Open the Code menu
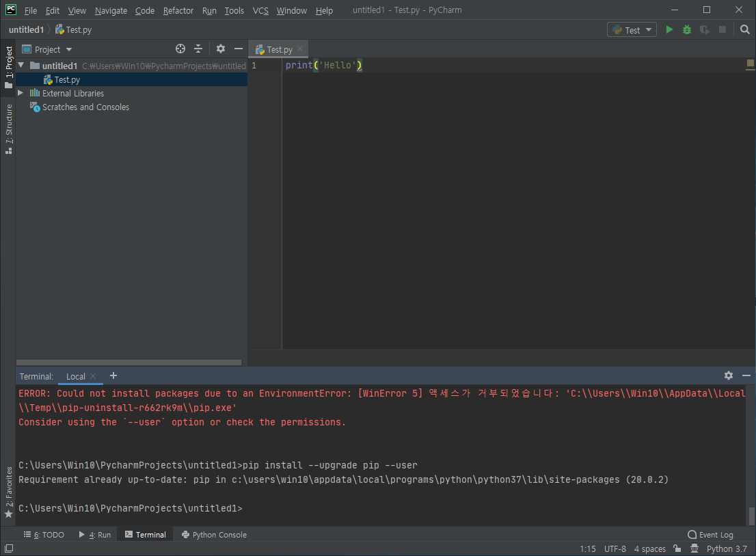The image size is (756, 556). click(145, 10)
